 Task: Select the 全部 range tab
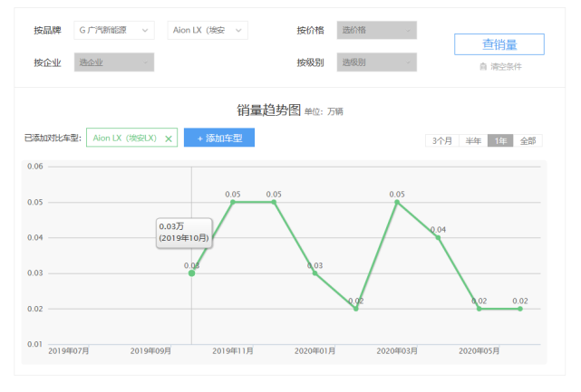point(528,140)
